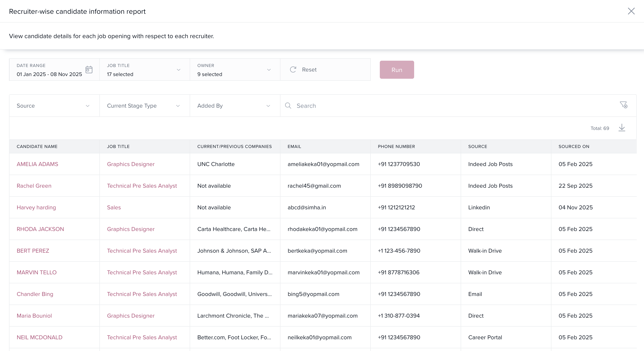Open AMELIA ADAMS candidate link
This screenshot has height=351, width=644.
tap(37, 164)
